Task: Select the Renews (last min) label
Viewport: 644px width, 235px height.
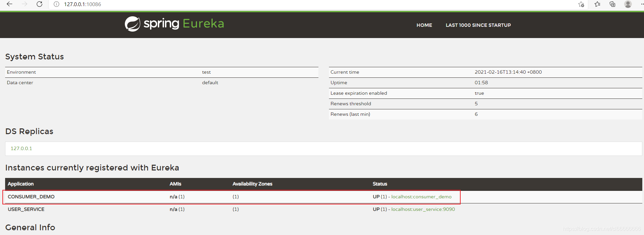Action: click(x=350, y=114)
